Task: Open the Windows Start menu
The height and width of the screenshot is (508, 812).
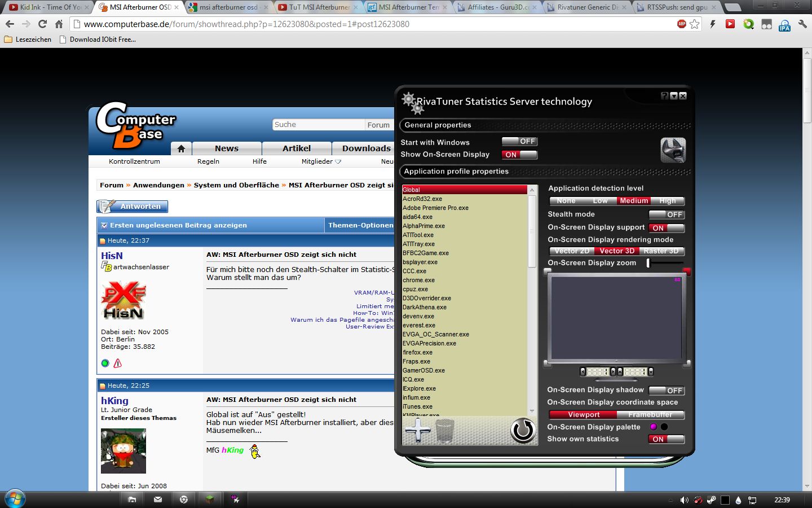Action: click(x=15, y=499)
